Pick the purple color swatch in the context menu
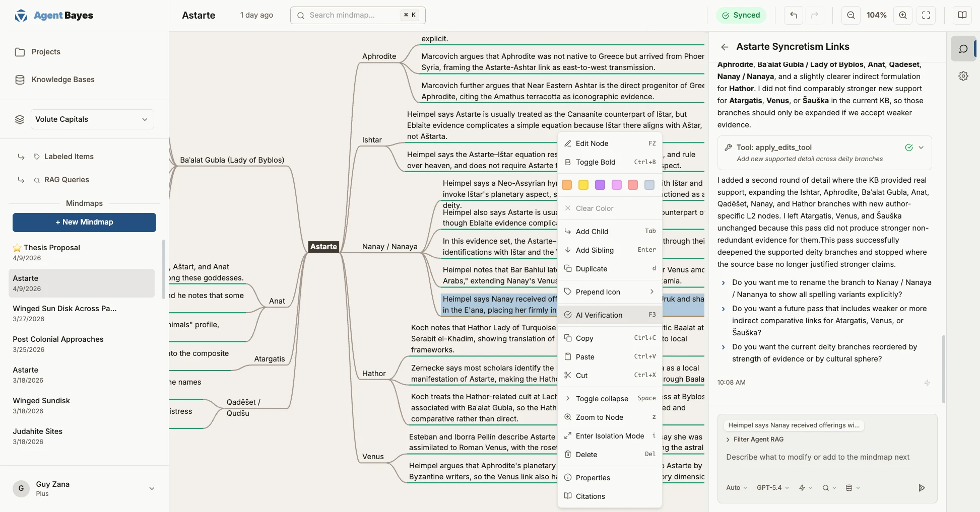The image size is (980, 512). pyautogui.click(x=600, y=185)
